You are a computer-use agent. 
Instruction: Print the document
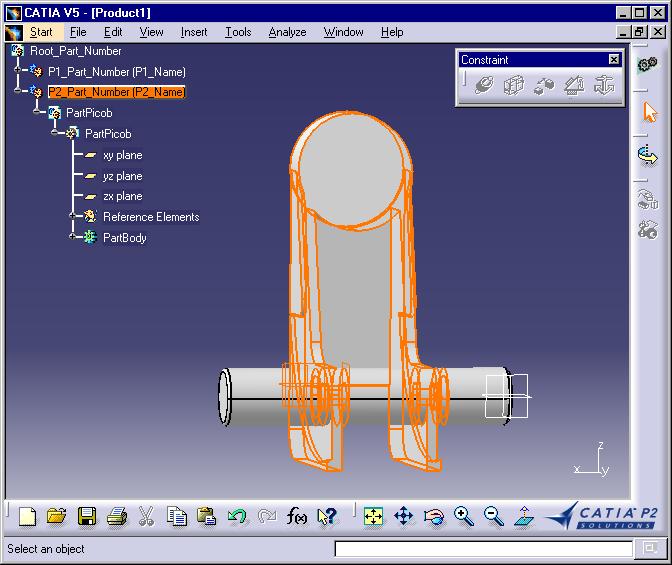(117, 516)
